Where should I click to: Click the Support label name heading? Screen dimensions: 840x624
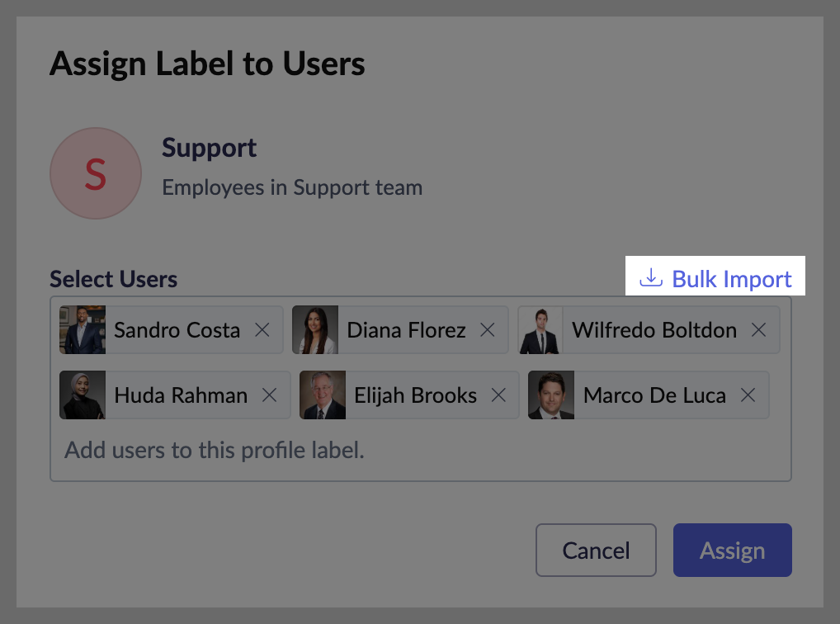(x=210, y=149)
